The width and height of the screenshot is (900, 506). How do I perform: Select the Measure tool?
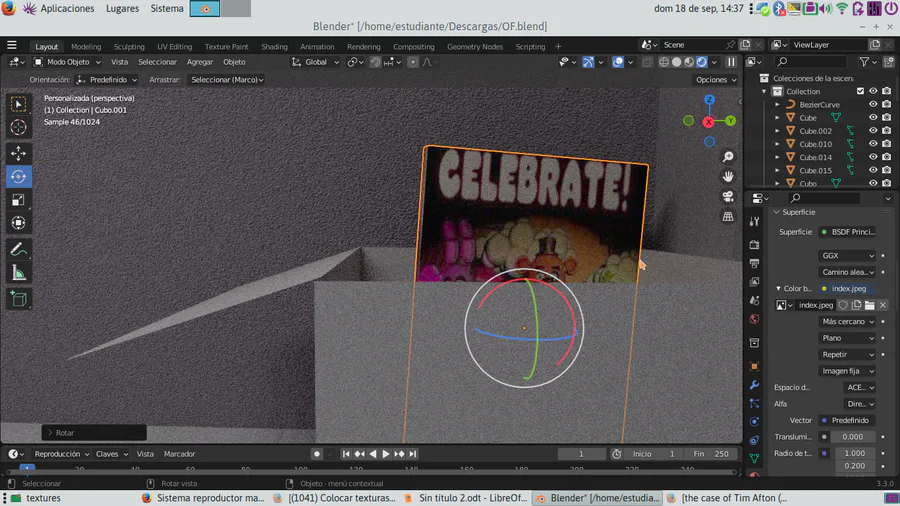tap(18, 273)
